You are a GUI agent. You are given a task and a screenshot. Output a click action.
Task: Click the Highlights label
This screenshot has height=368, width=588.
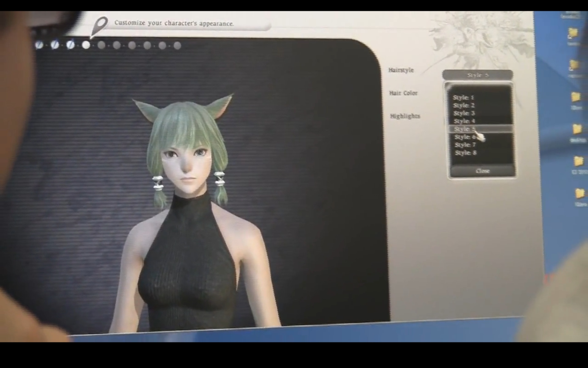coord(405,116)
